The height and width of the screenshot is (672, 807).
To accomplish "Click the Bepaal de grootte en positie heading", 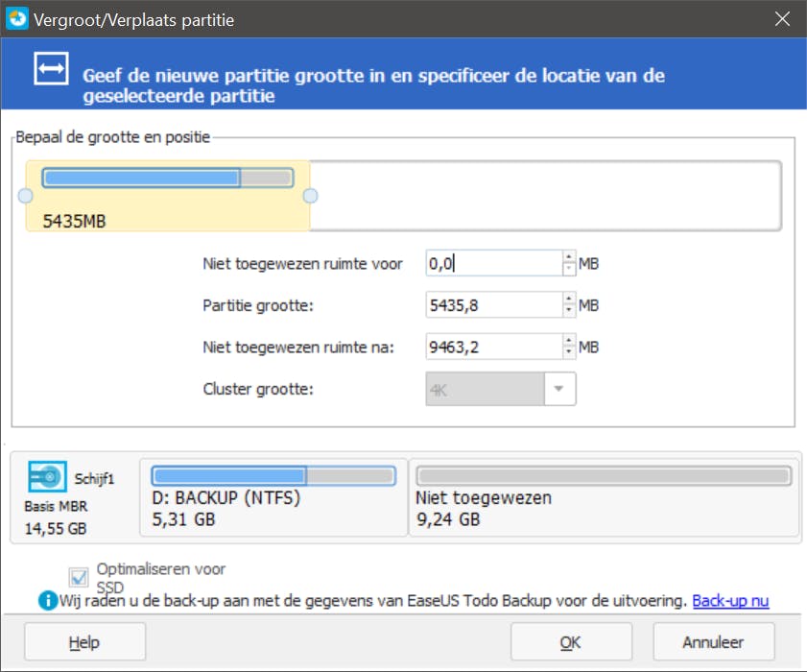I will 112,137.
